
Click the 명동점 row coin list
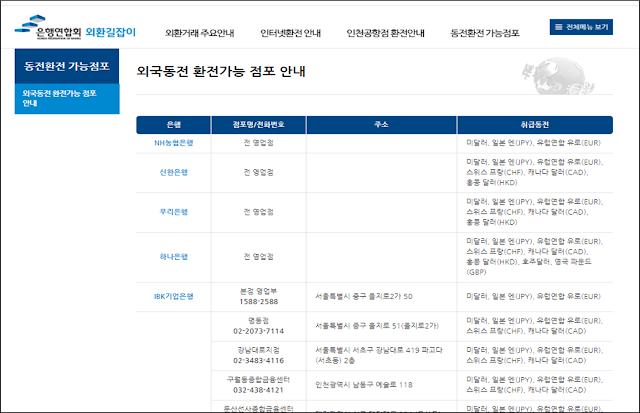click(534, 326)
